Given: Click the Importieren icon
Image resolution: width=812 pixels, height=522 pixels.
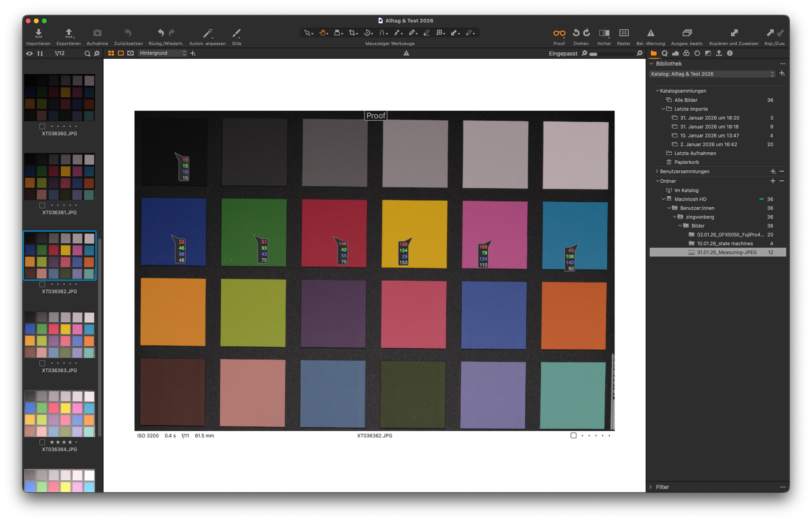Looking at the screenshot, I should pos(38,33).
